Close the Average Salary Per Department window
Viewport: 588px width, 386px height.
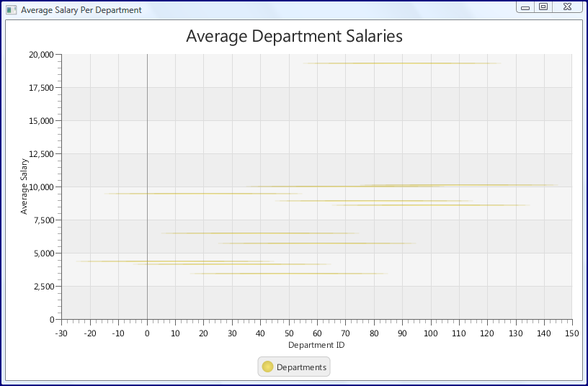568,6
